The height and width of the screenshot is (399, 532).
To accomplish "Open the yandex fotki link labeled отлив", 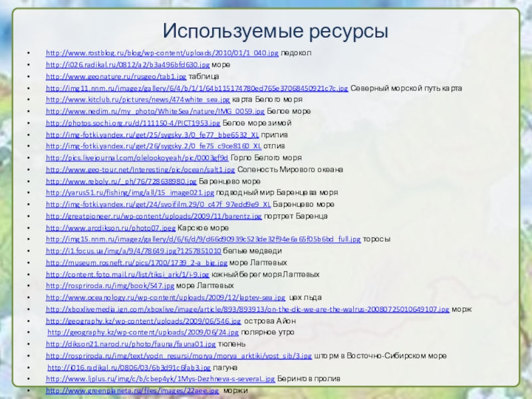I will click(x=158, y=148).
